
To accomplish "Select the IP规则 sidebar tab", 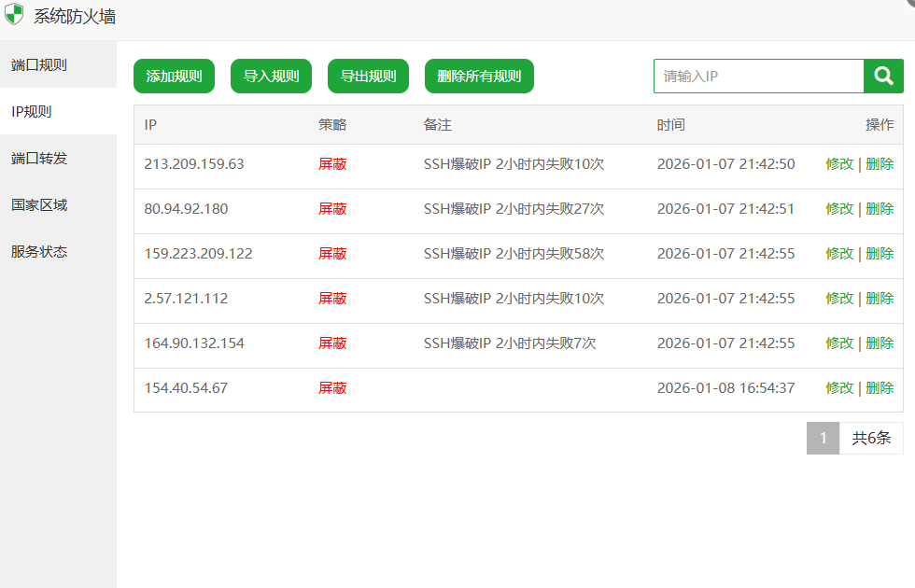I will coord(32,112).
